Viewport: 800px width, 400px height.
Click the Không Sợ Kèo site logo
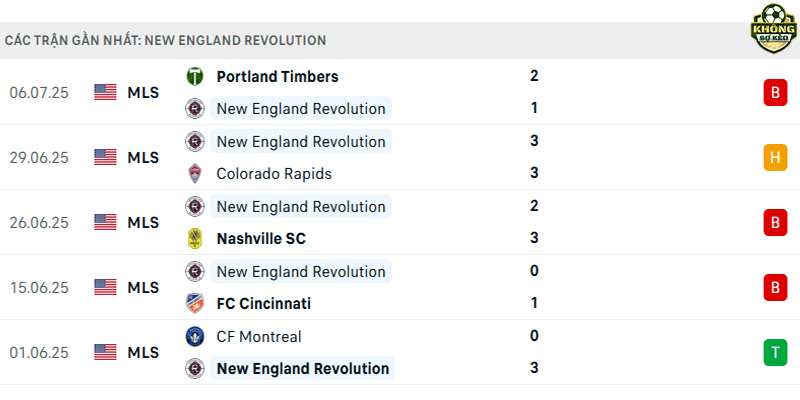(x=774, y=29)
